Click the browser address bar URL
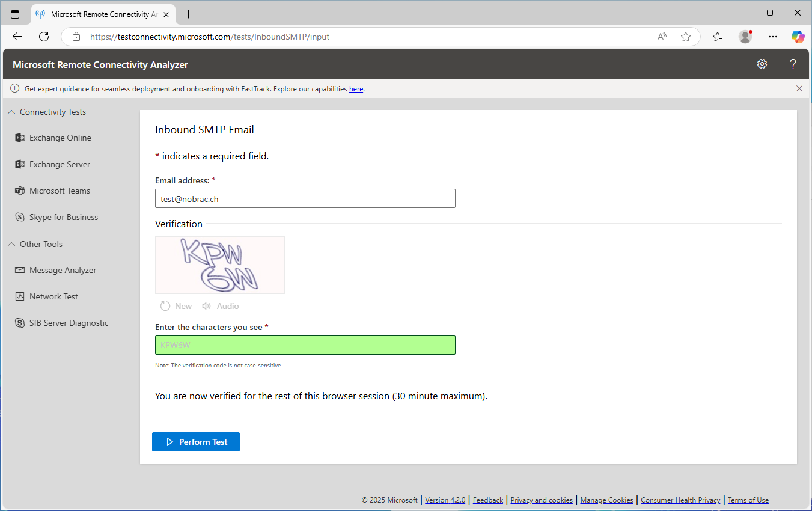 210,37
